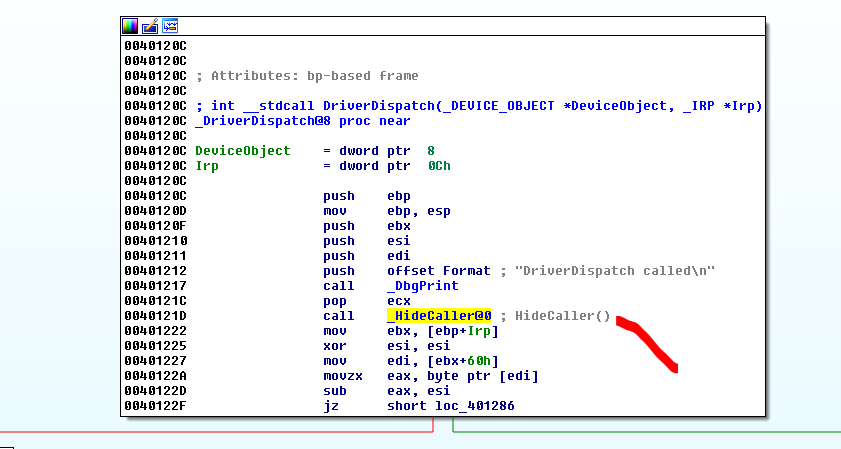Click the short loc_401286 jump target
Viewport: 841px width, 449px height.
pyautogui.click(x=451, y=405)
